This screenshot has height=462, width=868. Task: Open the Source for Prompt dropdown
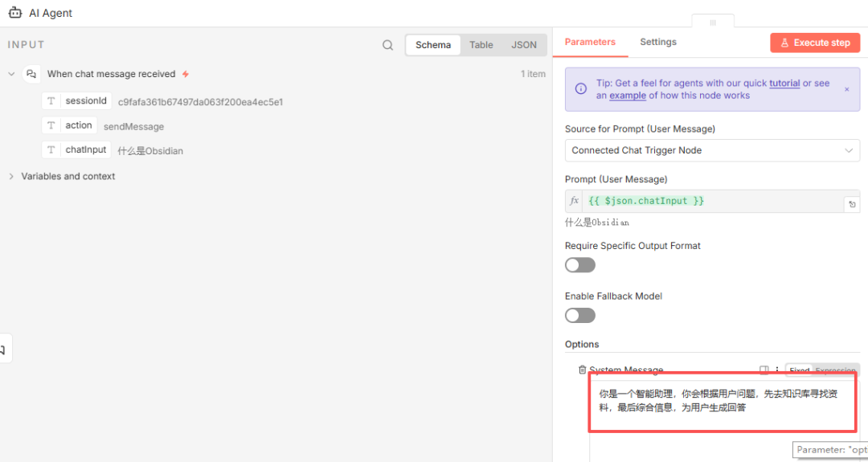(712, 150)
